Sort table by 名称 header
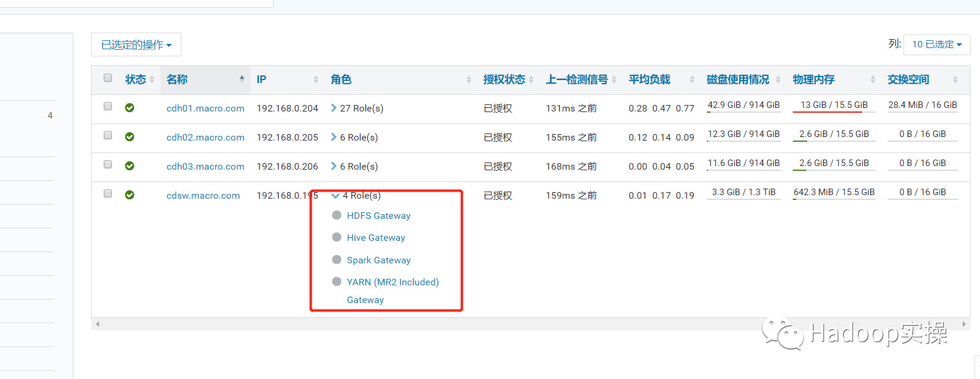The width and height of the screenshot is (980, 379). coord(177,79)
